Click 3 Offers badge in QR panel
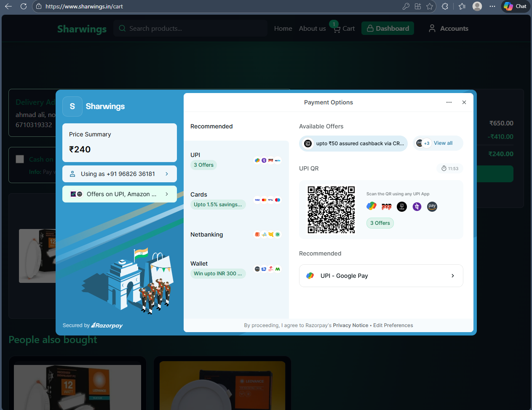Screen dimensions: 532x410 (x=380, y=223)
